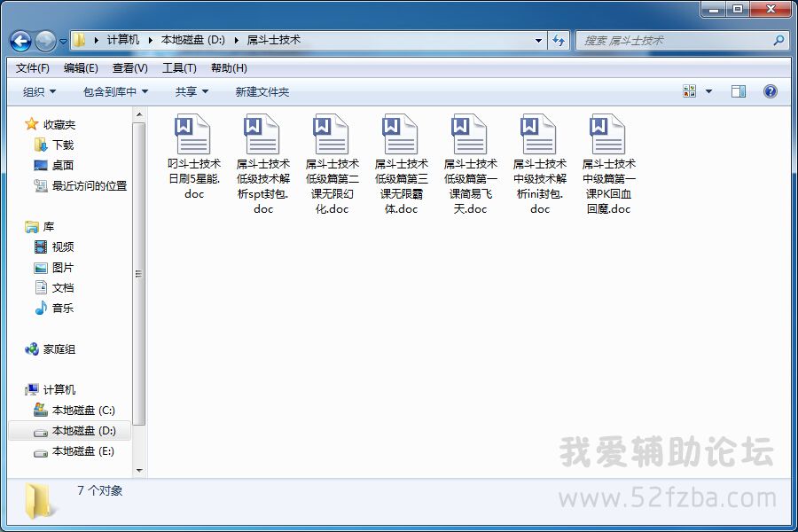
Task: Expand the address bar history dropdown
Action: [x=538, y=41]
